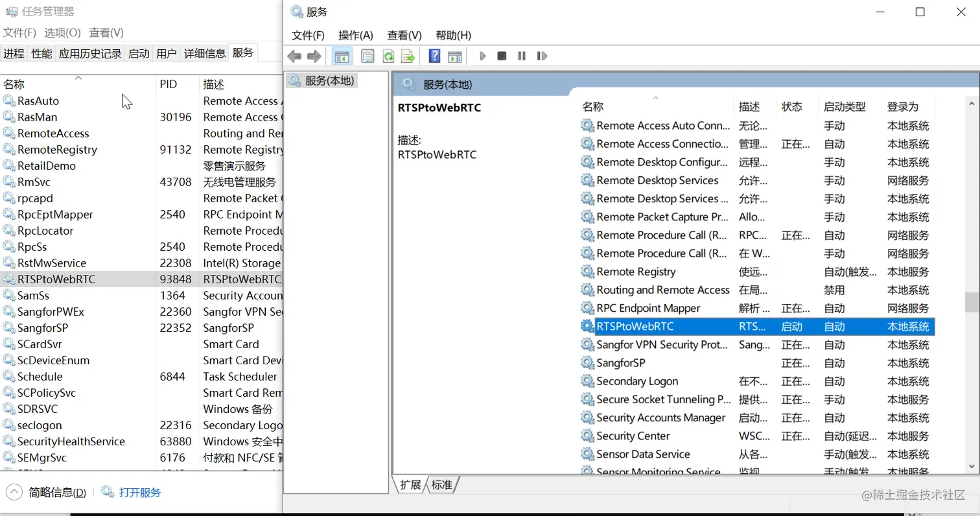Open the Properties toolbar icon in Services
The width and height of the screenshot is (980, 516).
[367, 56]
